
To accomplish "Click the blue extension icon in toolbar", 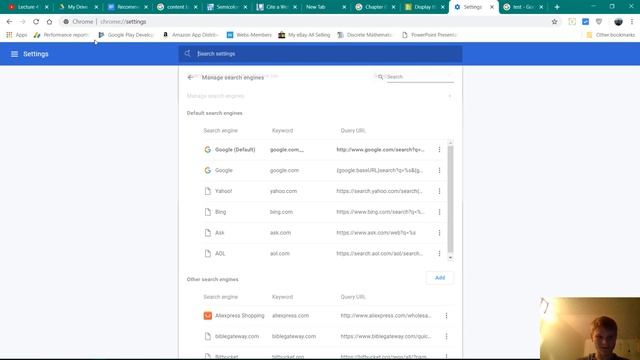I will pyautogui.click(x=585, y=22).
